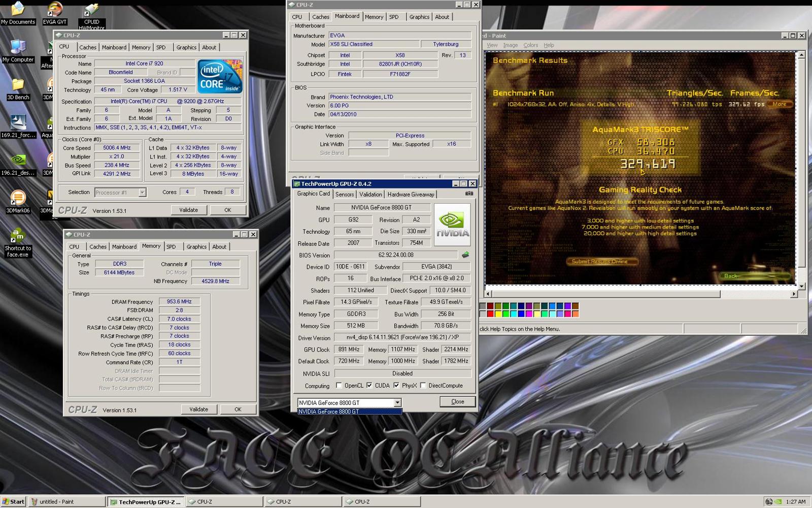The width and height of the screenshot is (812, 508).
Task: Click the Intel Core i7 logo in CPU-Z
Action: tap(220, 76)
